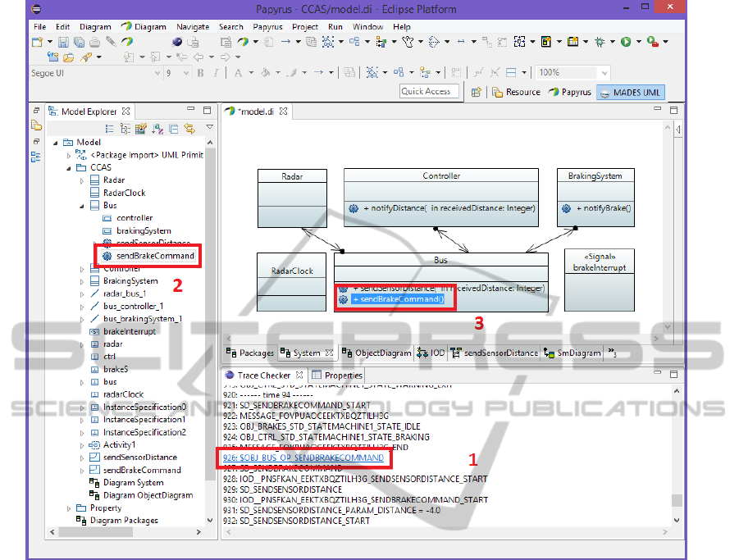Open the zoom percentage dropdown
Viewport: 739px width, 560px height.
point(604,73)
